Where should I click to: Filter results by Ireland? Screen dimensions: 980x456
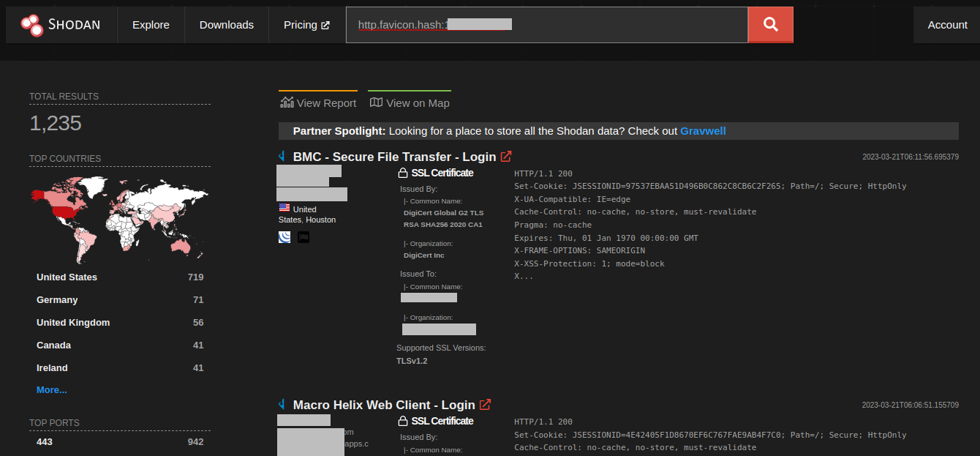(52, 368)
